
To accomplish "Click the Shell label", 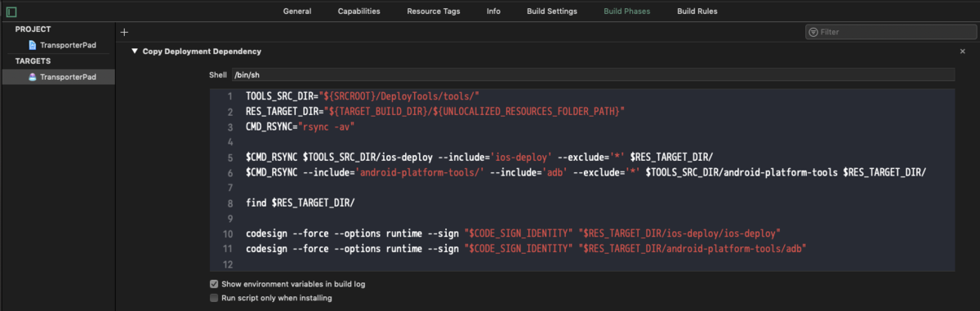I will 217,75.
